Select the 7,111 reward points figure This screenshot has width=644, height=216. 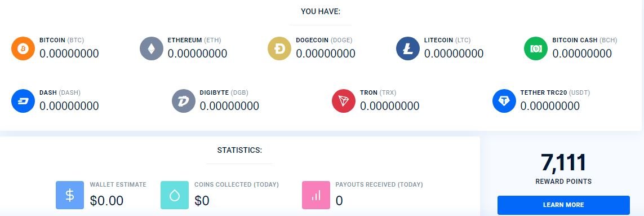[x=563, y=162]
